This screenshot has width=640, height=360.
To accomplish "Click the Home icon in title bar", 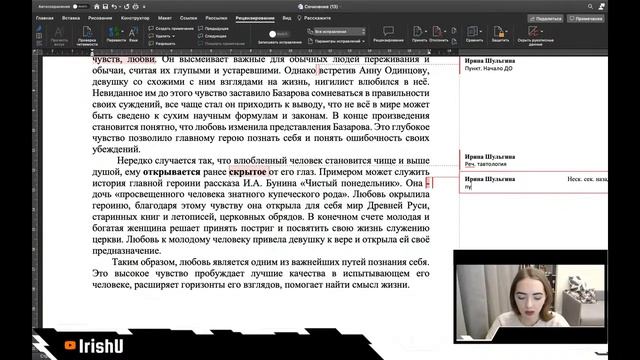I will pos(97,7).
